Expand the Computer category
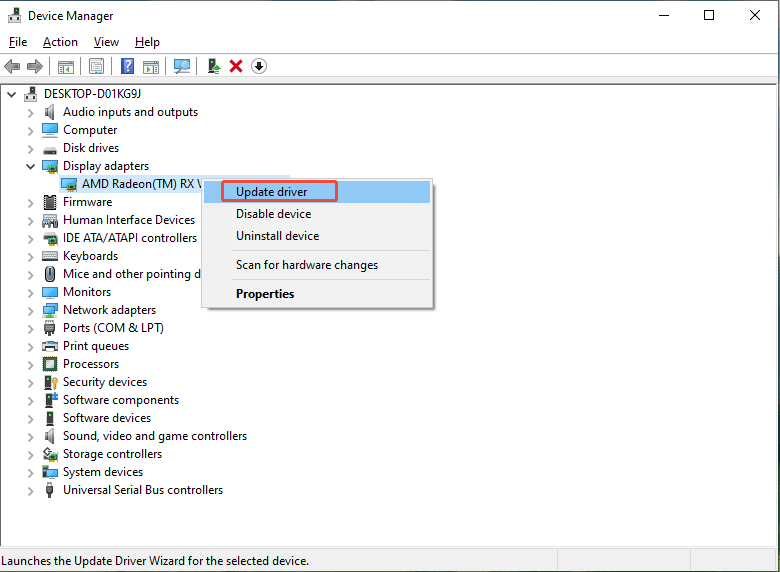The image size is (780, 572). point(30,131)
